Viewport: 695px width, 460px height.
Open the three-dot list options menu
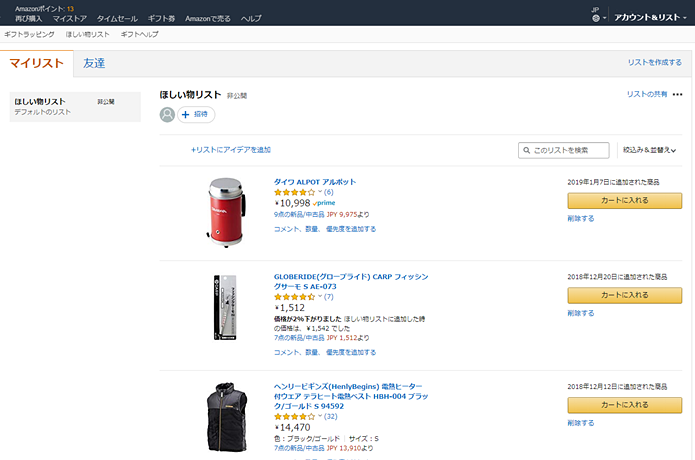(x=677, y=94)
